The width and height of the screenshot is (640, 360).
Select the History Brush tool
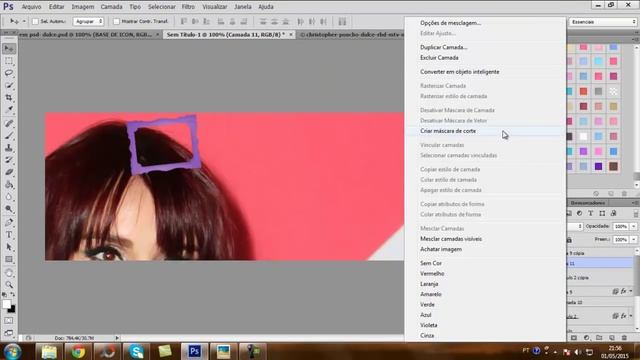(9, 160)
